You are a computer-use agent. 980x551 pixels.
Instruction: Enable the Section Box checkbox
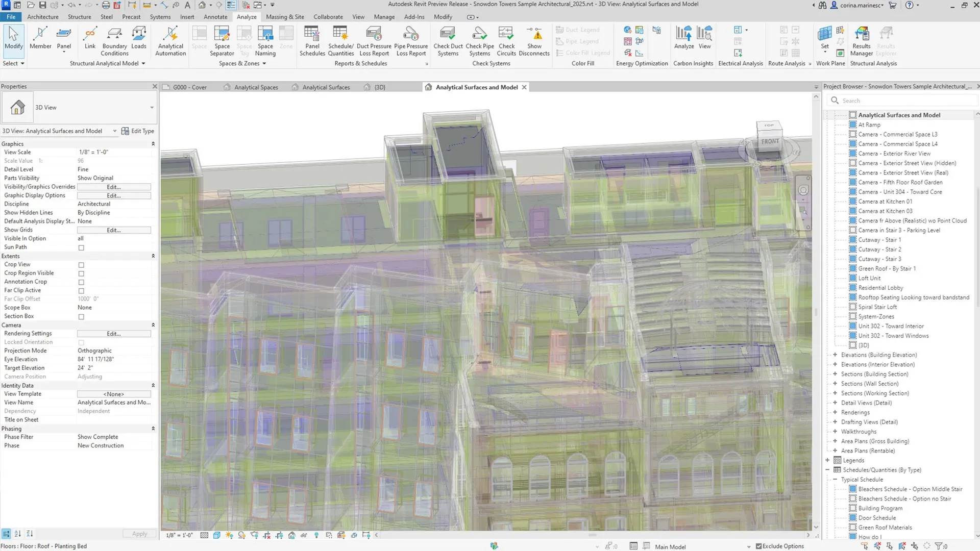coord(81,317)
